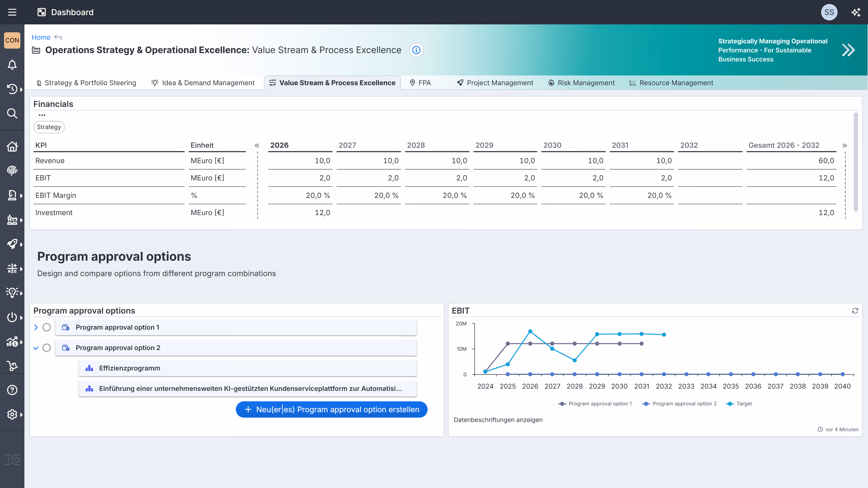The width and height of the screenshot is (868, 488).
Task: Collapse Program approval option 2 row
Action: coord(36,348)
